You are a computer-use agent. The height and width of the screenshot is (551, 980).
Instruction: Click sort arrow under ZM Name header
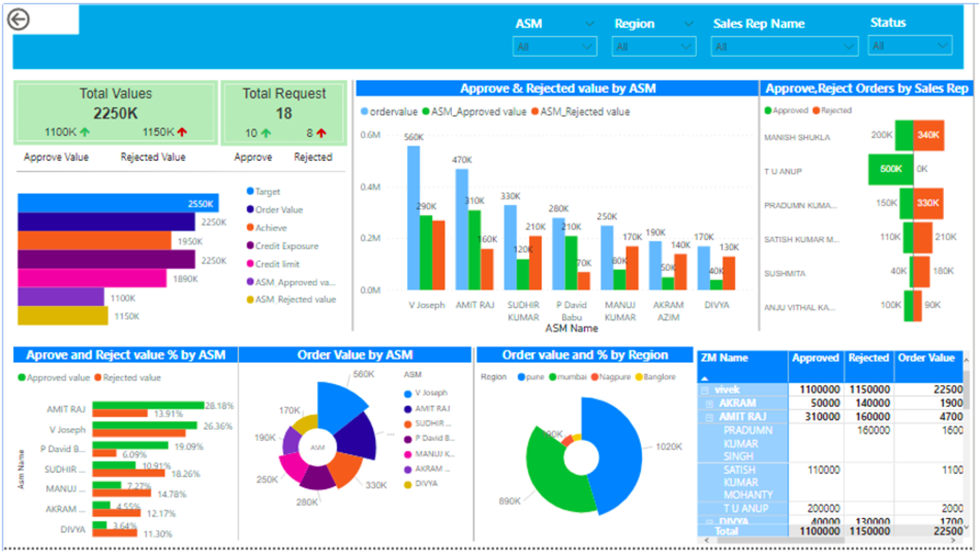coord(706,378)
